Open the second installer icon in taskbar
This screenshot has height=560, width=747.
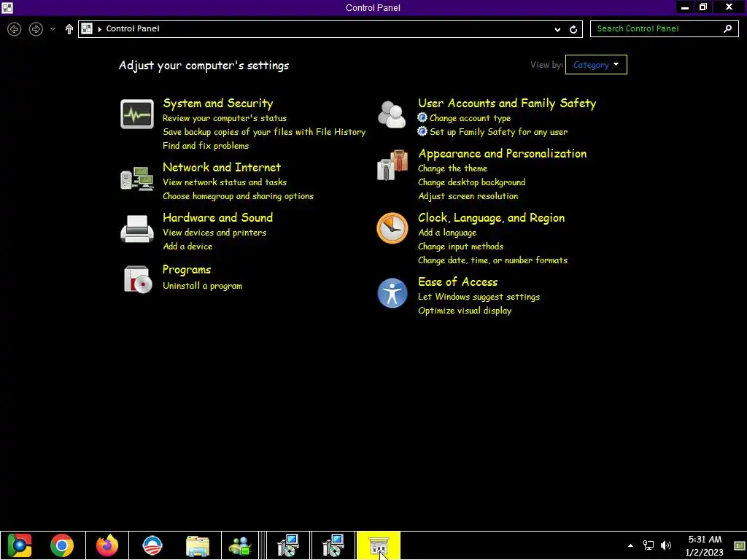coord(333,545)
